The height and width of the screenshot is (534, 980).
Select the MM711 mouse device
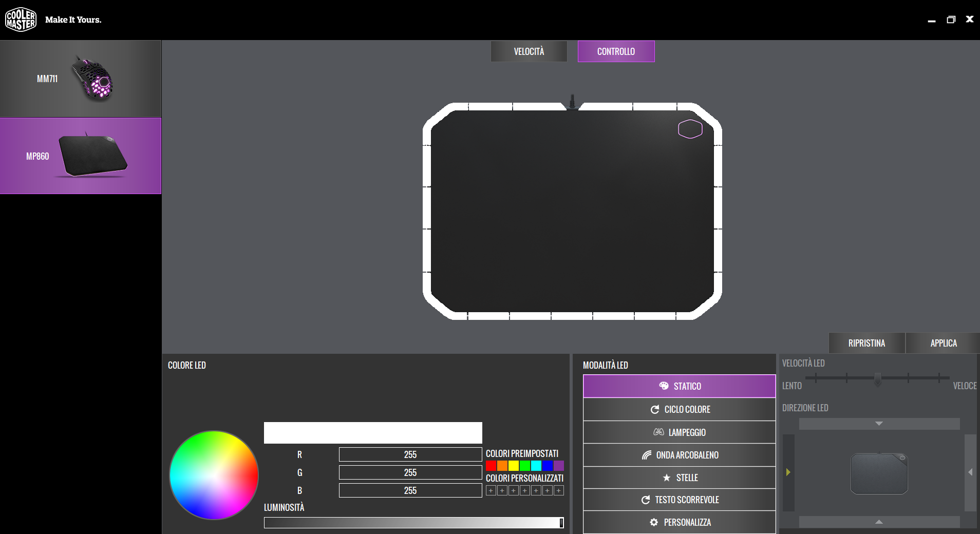click(81, 79)
